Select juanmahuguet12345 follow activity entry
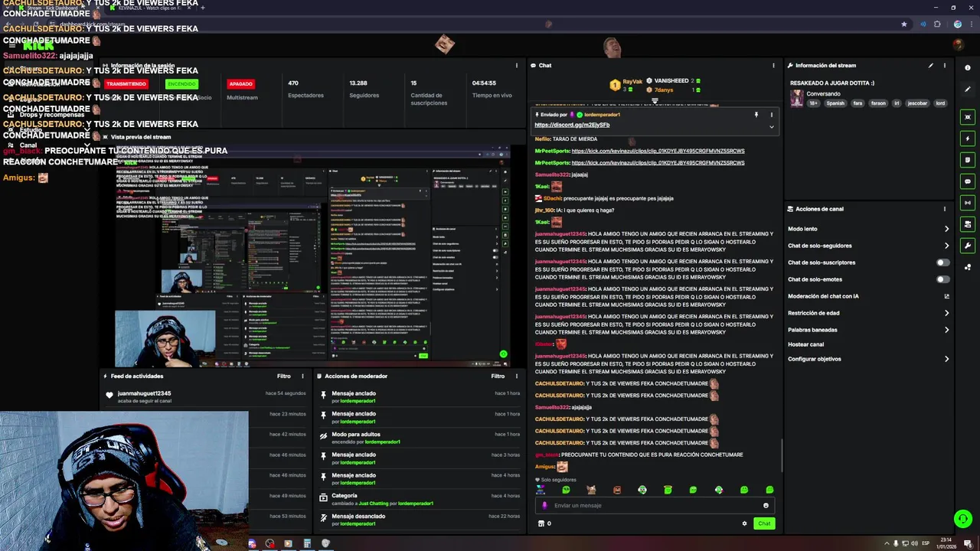The height and width of the screenshot is (551, 980). tap(207, 396)
